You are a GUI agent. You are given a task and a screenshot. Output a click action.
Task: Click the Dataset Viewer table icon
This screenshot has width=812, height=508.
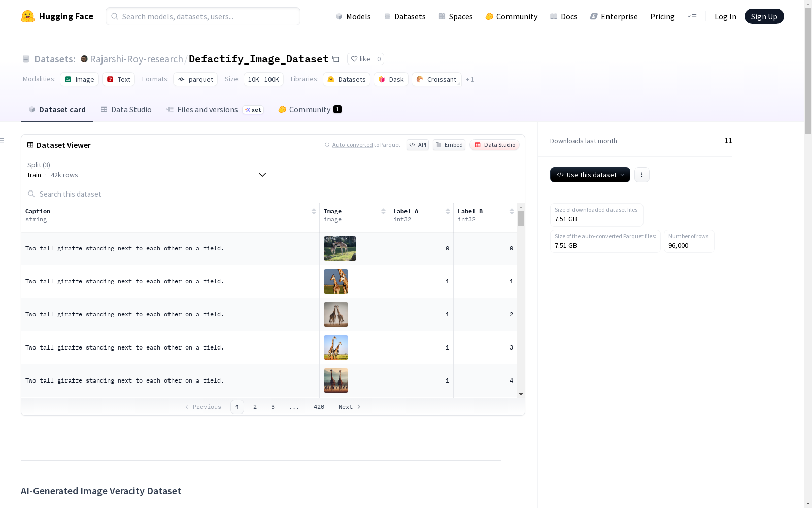pos(30,145)
